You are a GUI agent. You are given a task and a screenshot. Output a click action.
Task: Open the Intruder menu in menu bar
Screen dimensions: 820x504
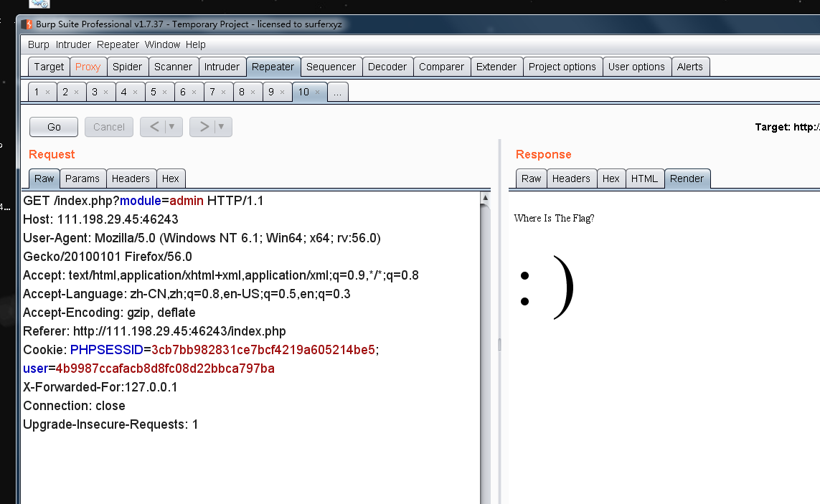pos(73,44)
